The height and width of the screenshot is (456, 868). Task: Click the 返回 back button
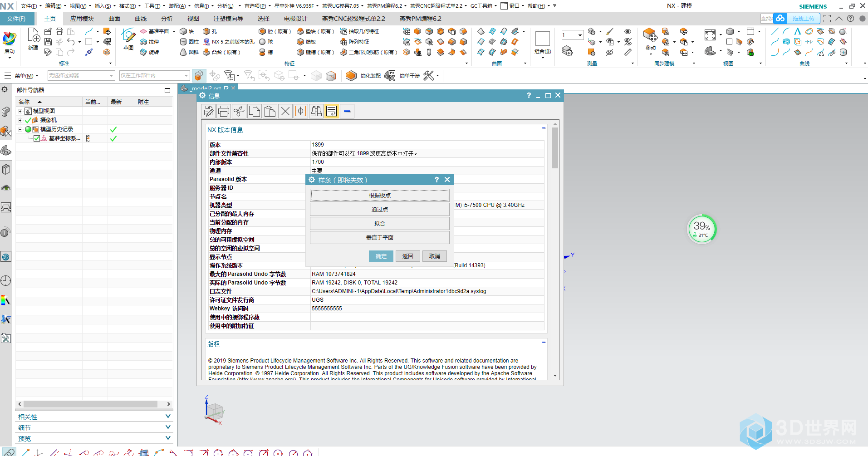click(408, 256)
